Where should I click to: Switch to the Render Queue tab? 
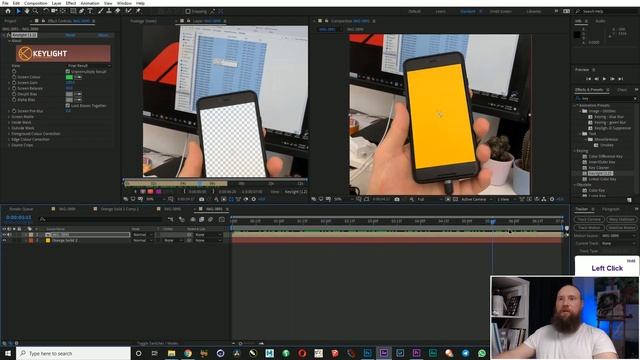21,209
